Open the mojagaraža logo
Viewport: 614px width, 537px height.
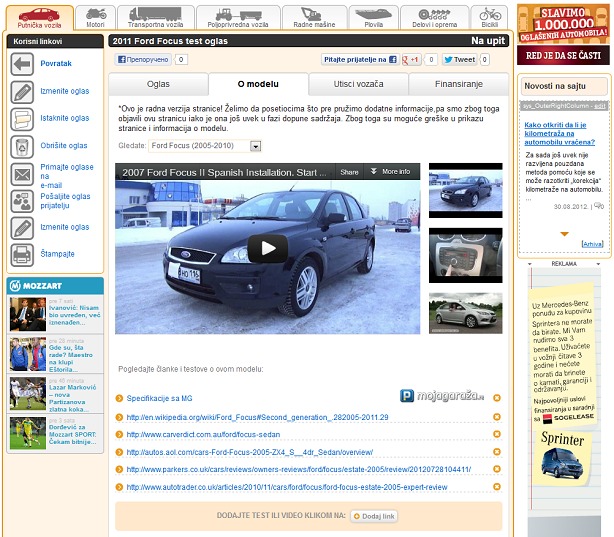click(442, 396)
